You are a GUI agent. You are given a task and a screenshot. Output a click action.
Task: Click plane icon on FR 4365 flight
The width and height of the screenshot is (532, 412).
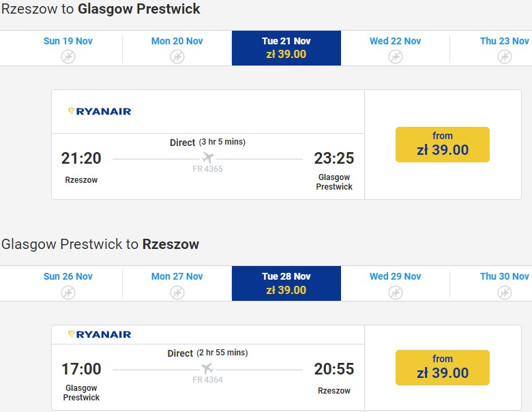[x=208, y=158]
